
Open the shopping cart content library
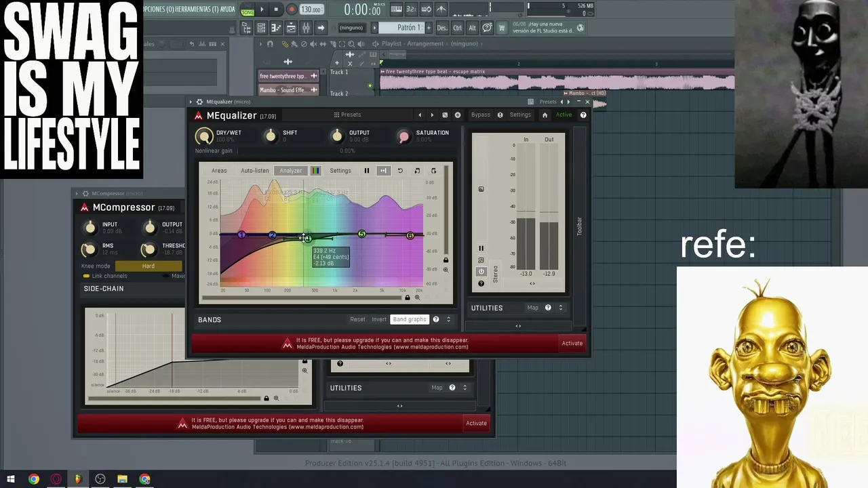click(502, 28)
